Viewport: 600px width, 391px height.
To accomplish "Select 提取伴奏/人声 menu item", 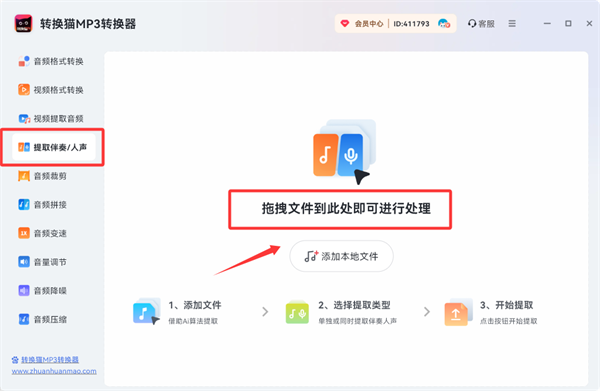I will point(54,147).
